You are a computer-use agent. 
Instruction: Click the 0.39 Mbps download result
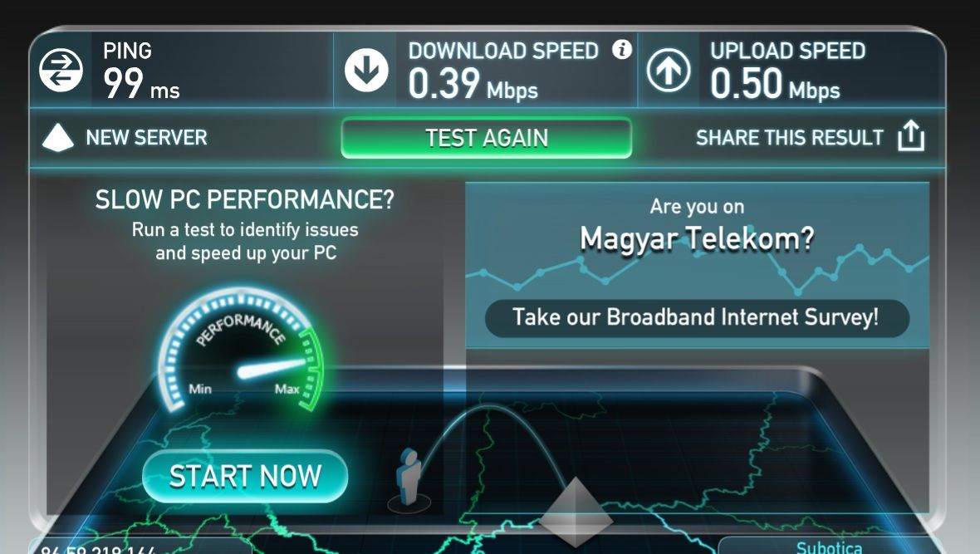[x=473, y=84]
